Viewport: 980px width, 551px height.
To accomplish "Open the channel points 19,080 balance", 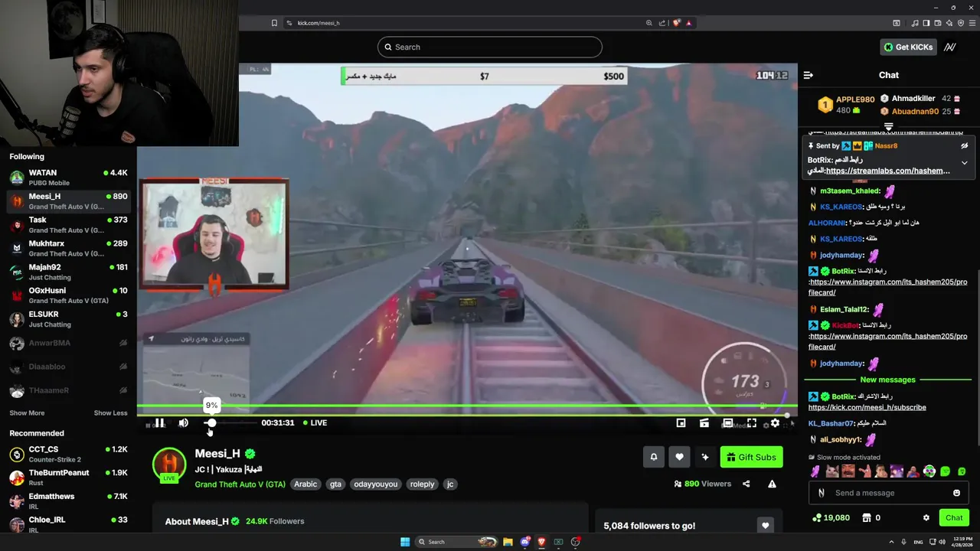I will [x=832, y=518].
